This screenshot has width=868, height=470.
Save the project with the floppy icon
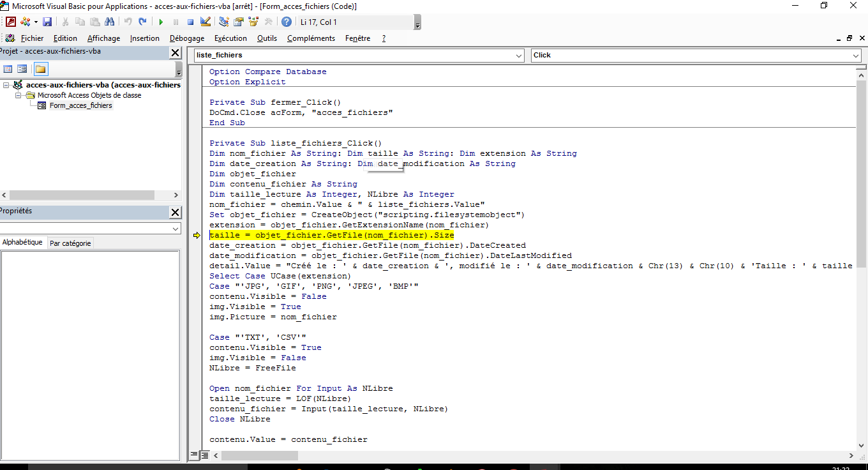(47, 22)
